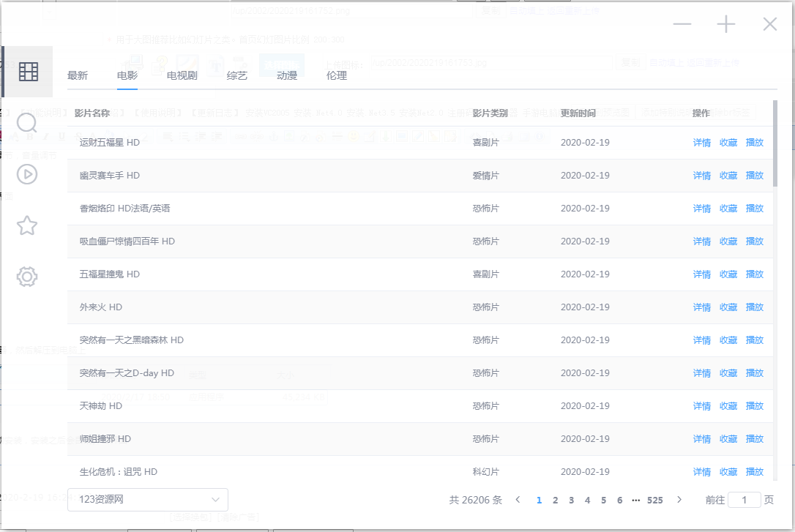Go to previous page arrow in pagination
This screenshot has width=795, height=532.
coord(518,500)
